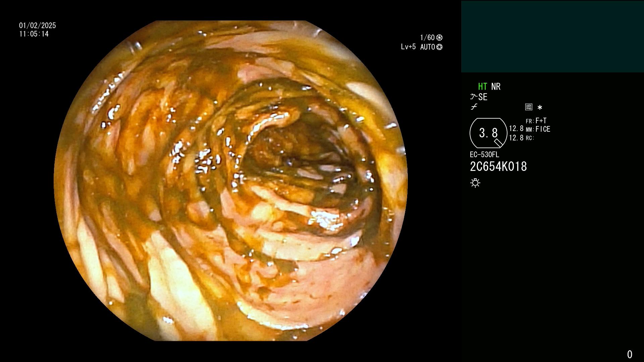Click the enhancement icon left of SE

pos(474,97)
